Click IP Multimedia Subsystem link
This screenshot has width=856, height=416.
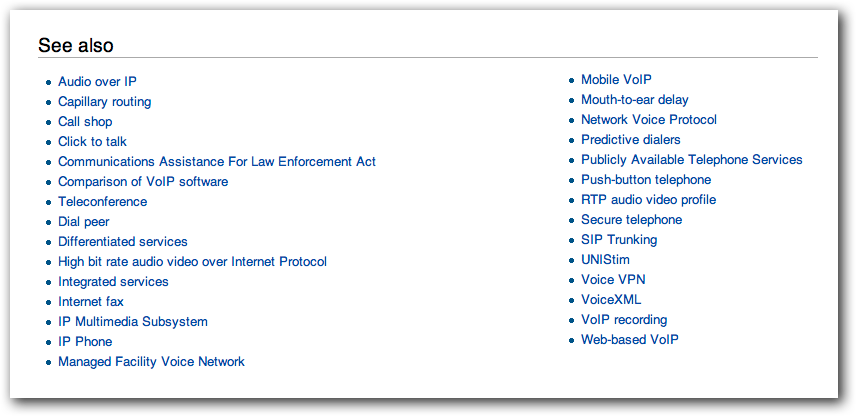click(x=133, y=322)
